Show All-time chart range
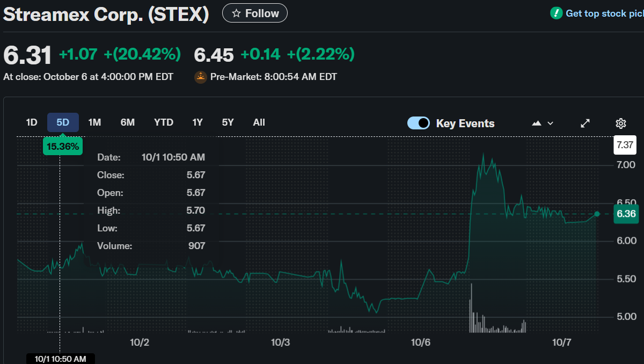 [259, 122]
